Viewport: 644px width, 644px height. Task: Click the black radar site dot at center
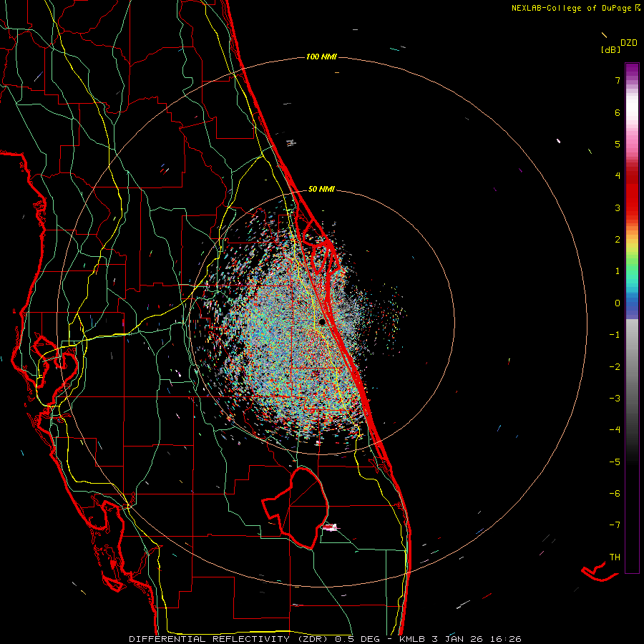(x=322, y=322)
